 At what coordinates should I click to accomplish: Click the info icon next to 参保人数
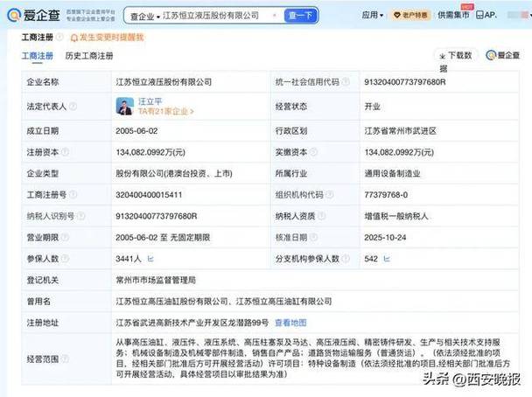pyautogui.click(x=66, y=259)
